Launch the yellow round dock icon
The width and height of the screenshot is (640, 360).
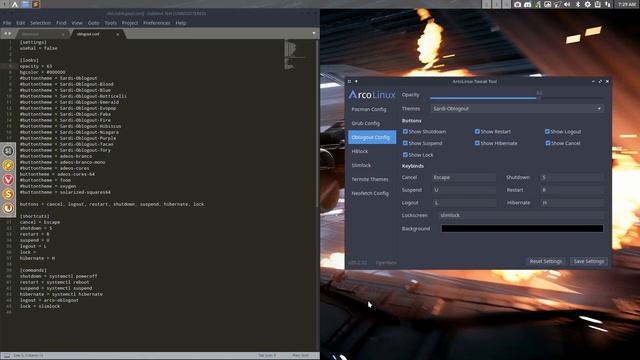8,165
